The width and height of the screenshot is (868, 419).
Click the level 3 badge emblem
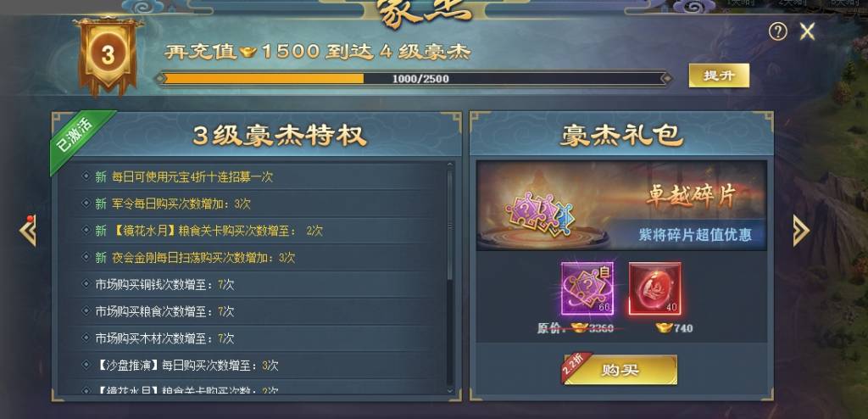[108, 55]
